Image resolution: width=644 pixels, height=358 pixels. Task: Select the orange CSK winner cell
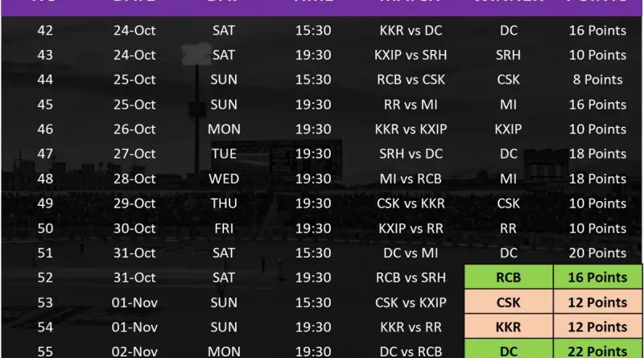(509, 302)
